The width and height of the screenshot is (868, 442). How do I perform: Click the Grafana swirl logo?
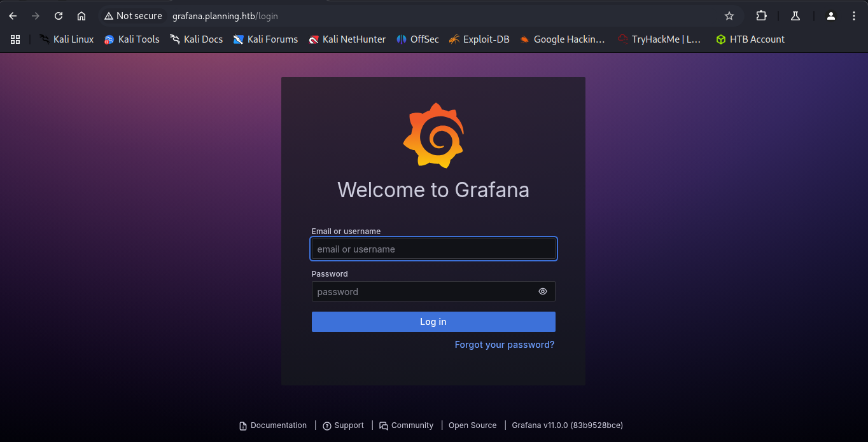coord(433,135)
